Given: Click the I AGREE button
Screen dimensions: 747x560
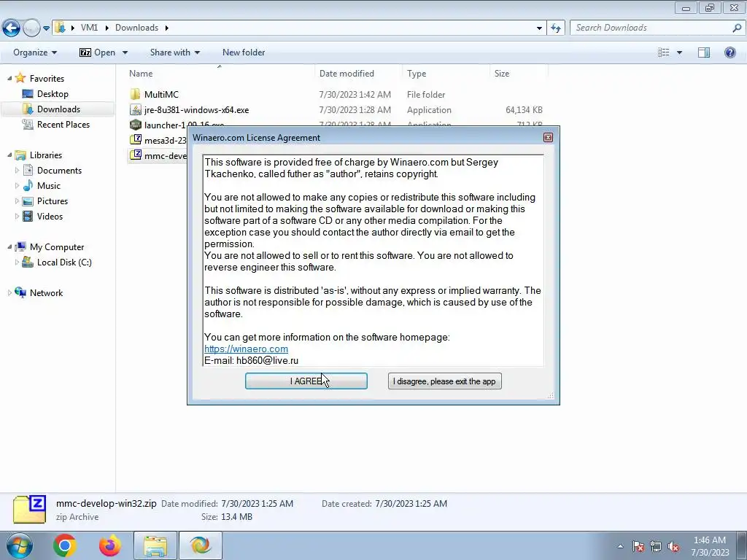Looking at the screenshot, I should coord(306,381).
